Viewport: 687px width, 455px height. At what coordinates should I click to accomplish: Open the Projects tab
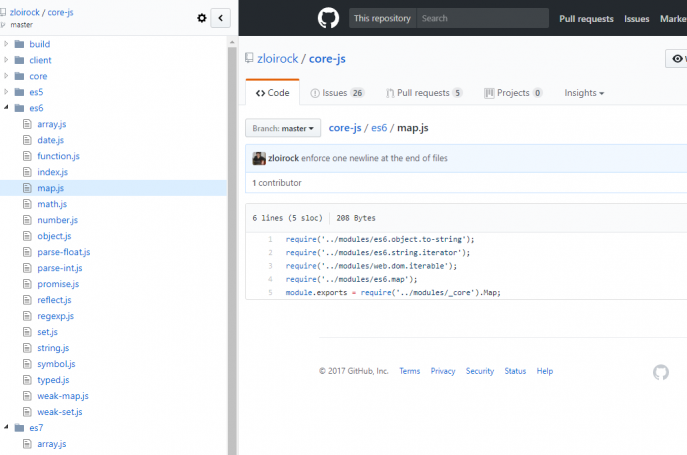coord(513,93)
